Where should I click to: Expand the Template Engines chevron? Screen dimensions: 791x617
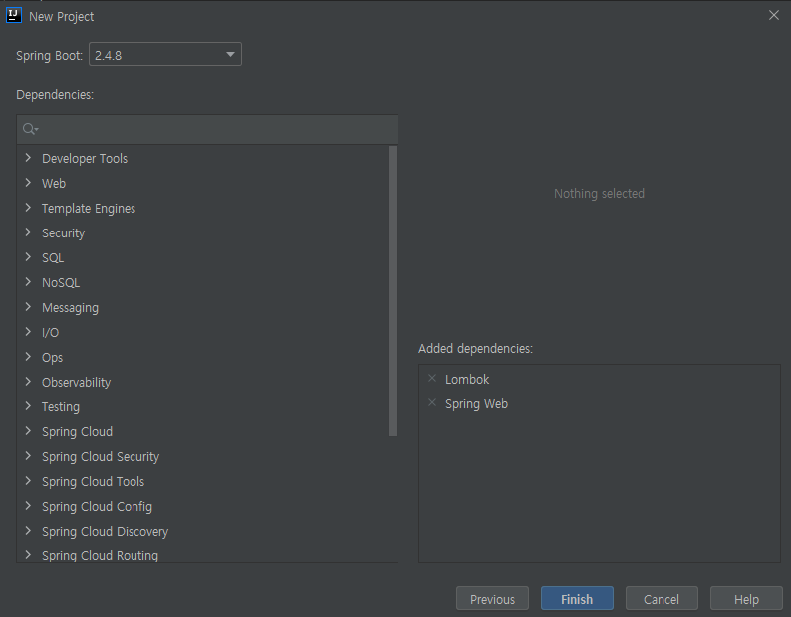[x=28, y=207]
